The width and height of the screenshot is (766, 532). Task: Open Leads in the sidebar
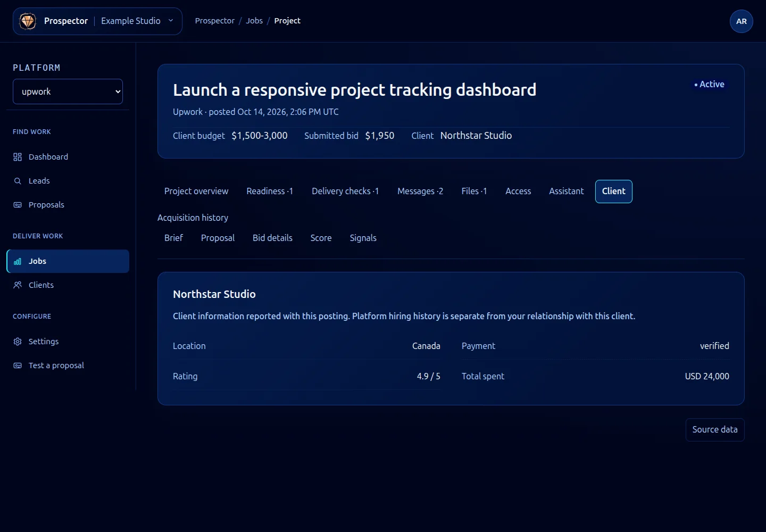[x=68, y=181]
